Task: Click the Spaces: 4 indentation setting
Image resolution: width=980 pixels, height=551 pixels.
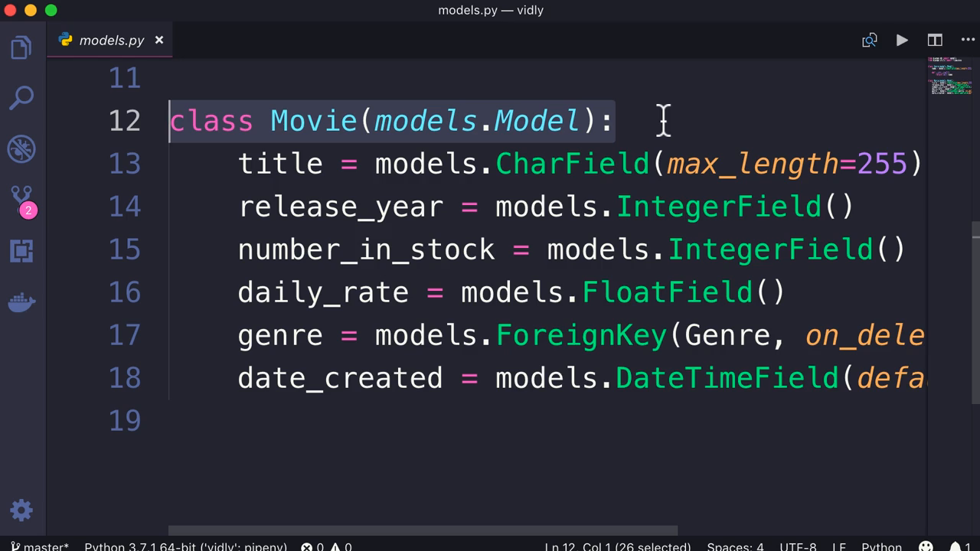Action: tap(735, 546)
